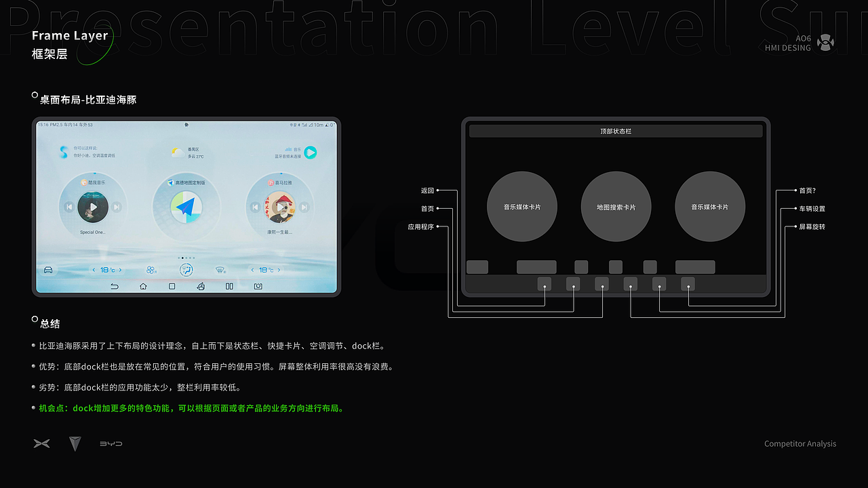The height and width of the screenshot is (488, 868).
Task: Skip to next episode on 喜马拉雅 card
Action: click(x=304, y=207)
